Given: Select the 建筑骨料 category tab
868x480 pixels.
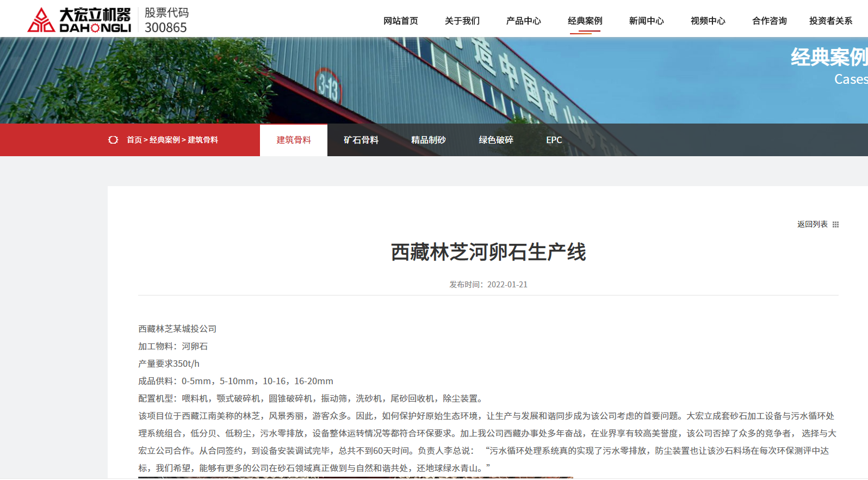Looking at the screenshot, I should point(294,140).
